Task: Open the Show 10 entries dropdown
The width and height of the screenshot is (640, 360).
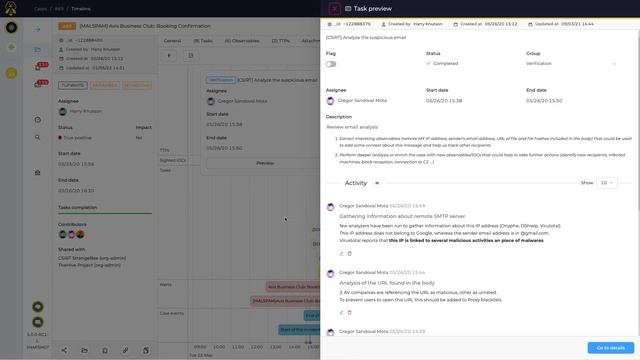Action: coord(607,183)
